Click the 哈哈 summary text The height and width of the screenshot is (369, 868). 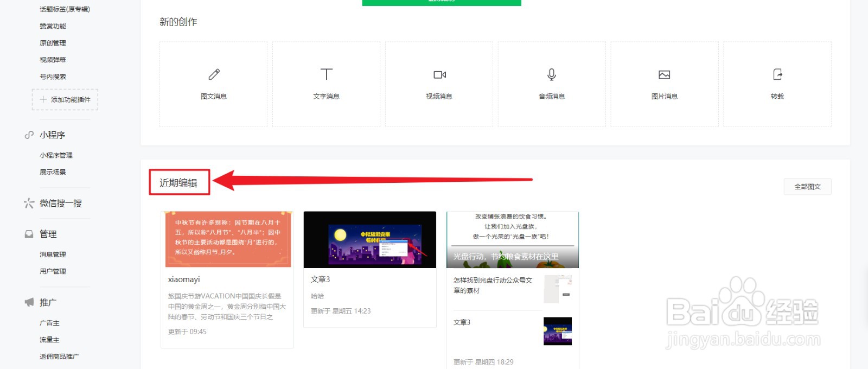pyautogui.click(x=317, y=296)
